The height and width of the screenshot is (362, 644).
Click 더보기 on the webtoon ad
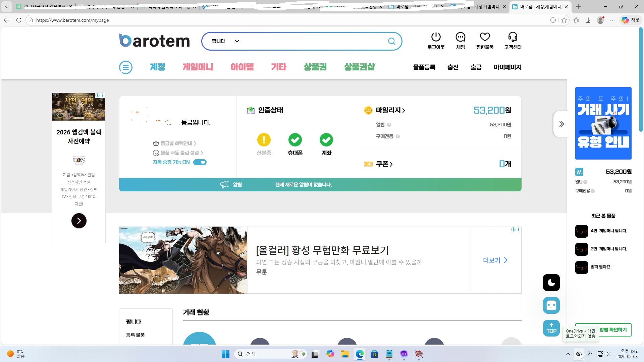495,260
